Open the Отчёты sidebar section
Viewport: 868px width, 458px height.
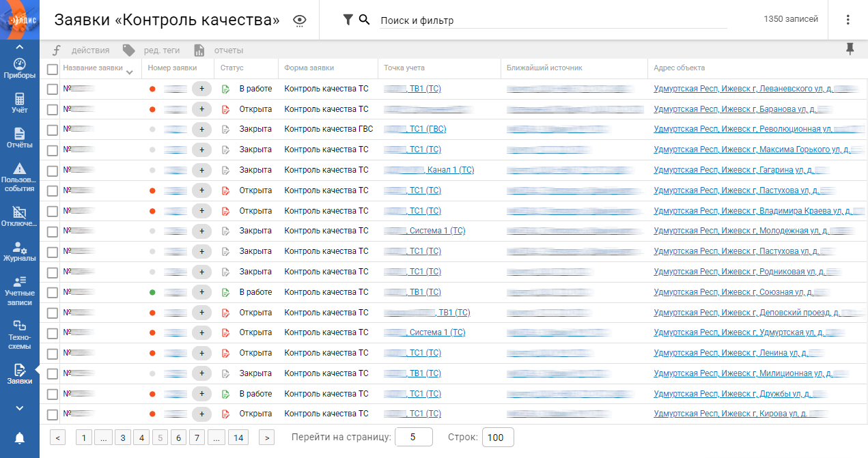(19, 138)
